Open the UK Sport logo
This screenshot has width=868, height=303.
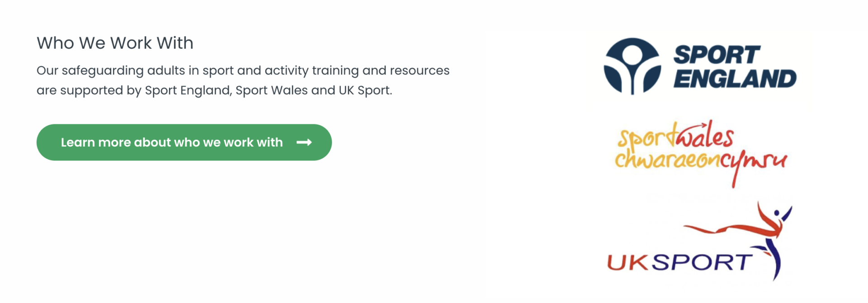point(699,241)
